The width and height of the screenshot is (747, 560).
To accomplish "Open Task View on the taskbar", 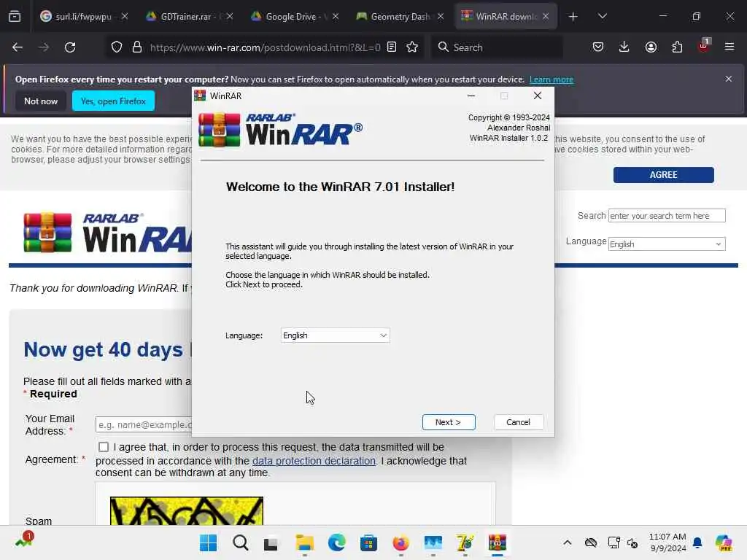I will (x=271, y=543).
